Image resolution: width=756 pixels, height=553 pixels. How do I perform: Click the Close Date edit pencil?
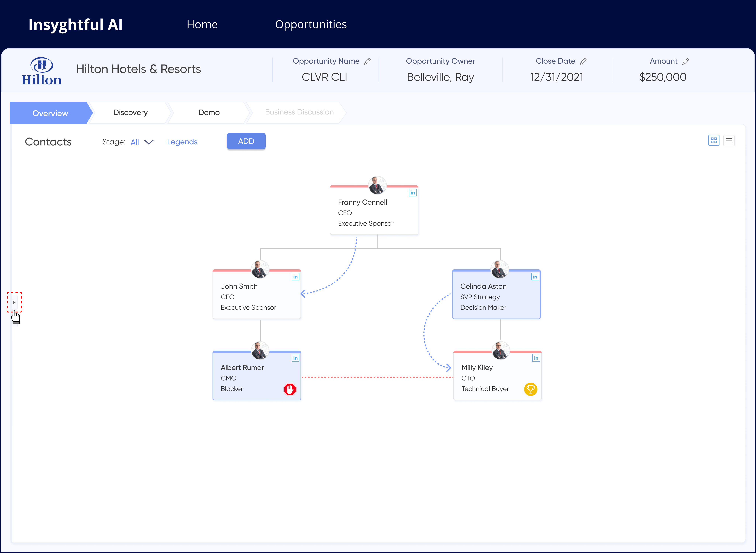583,61
